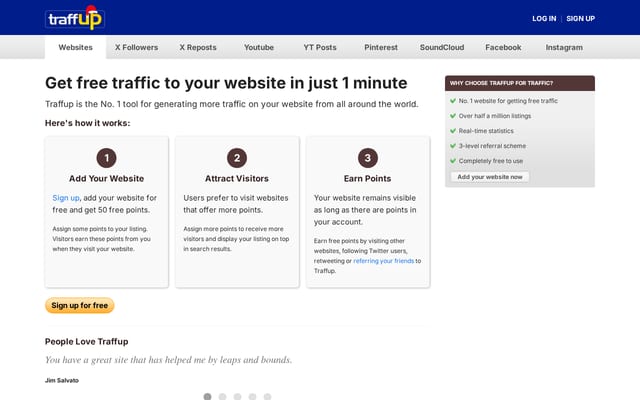Click the step 3 circle icon
The height and width of the screenshot is (400, 640).
tap(368, 158)
